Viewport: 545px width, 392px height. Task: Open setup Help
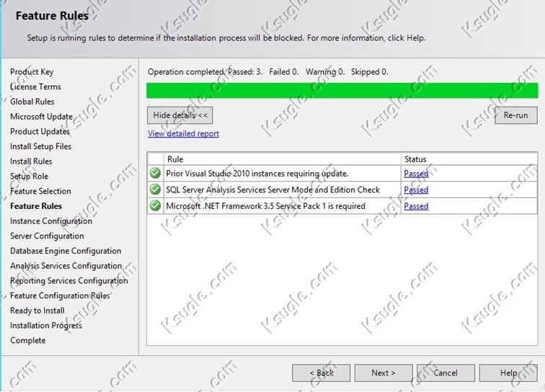click(x=508, y=373)
